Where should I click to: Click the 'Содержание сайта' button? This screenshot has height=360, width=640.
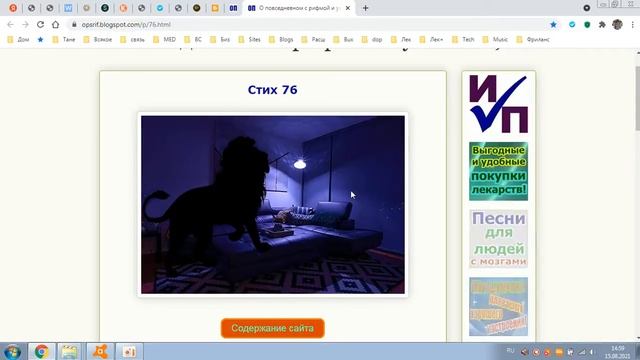(x=273, y=328)
